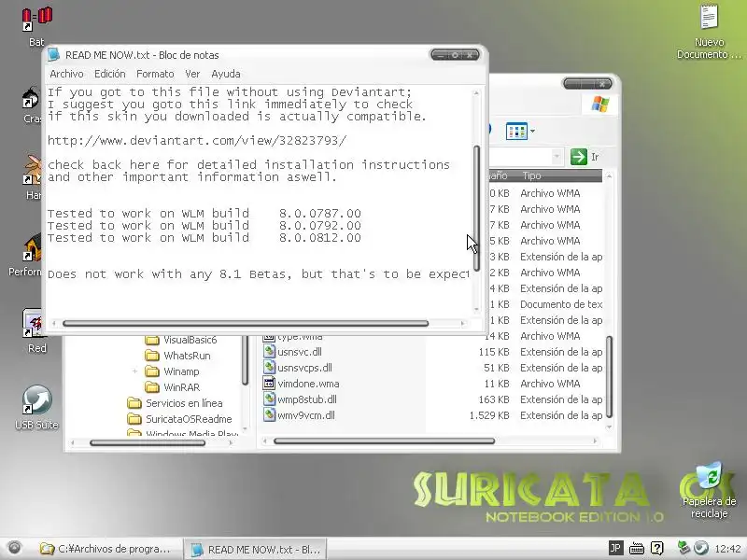Viewport: 747px width, 560px height.
Task: Open the Edición menu in Notepad
Action: point(109,74)
